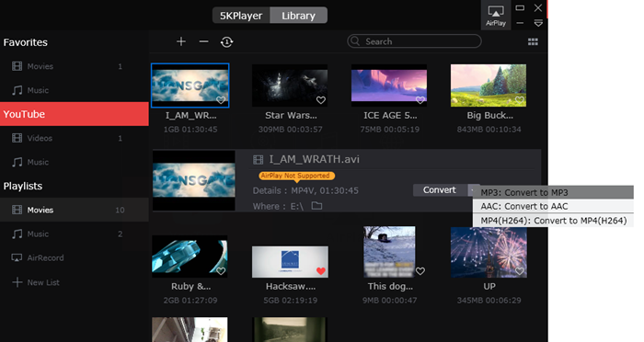Toggle the heart on the Ruby & video
This screenshot has height=342, width=644.
pyautogui.click(x=221, y=271)
